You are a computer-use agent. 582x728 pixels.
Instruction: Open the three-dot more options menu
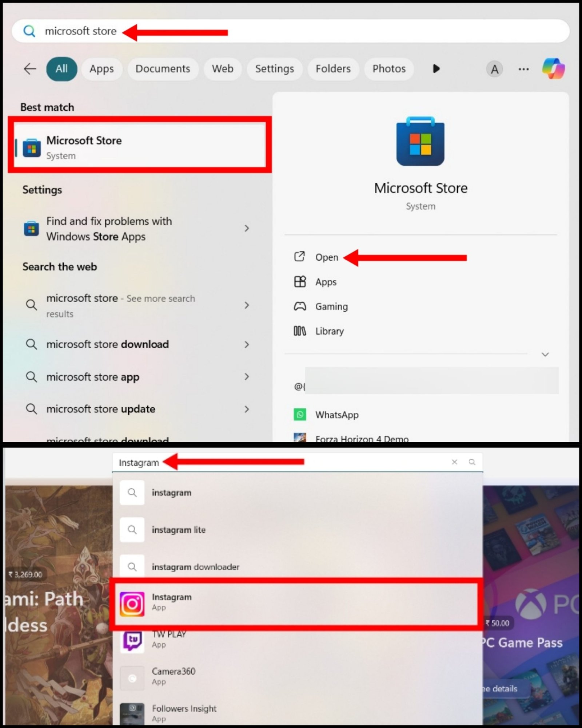[523, 69]
